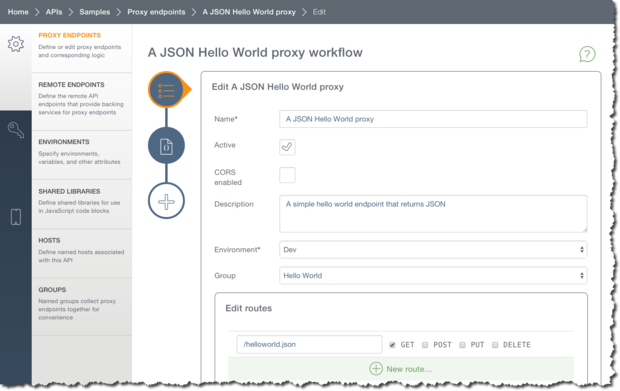Add a workflow step with the plus circle
The height and width of the screenshot is (391, 620).
tap(166, 201)
